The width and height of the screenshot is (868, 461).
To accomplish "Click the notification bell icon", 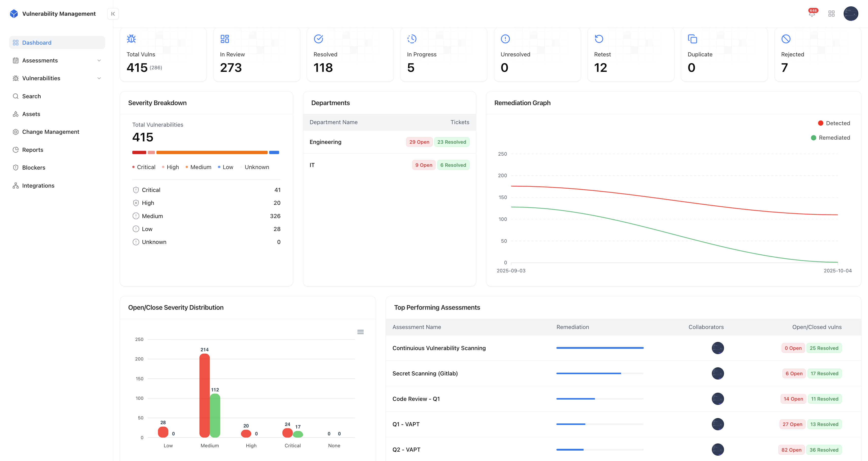I will tap(812, 14).
